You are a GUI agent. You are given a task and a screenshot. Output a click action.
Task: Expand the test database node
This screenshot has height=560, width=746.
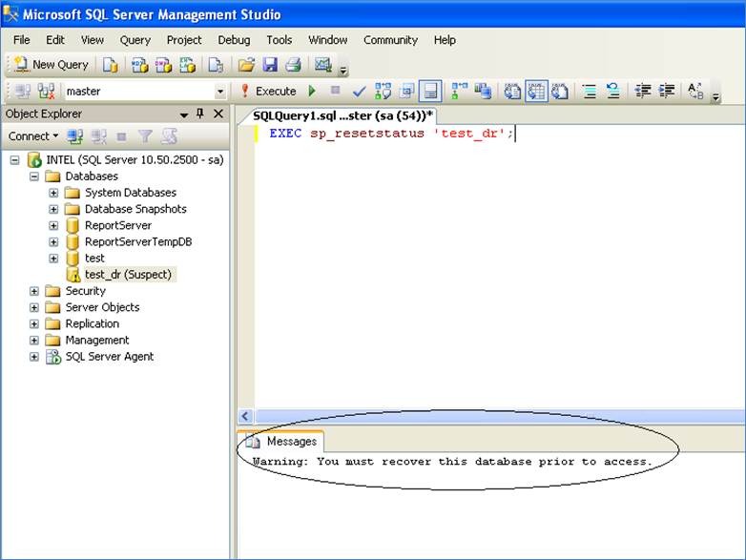(53, 259)
